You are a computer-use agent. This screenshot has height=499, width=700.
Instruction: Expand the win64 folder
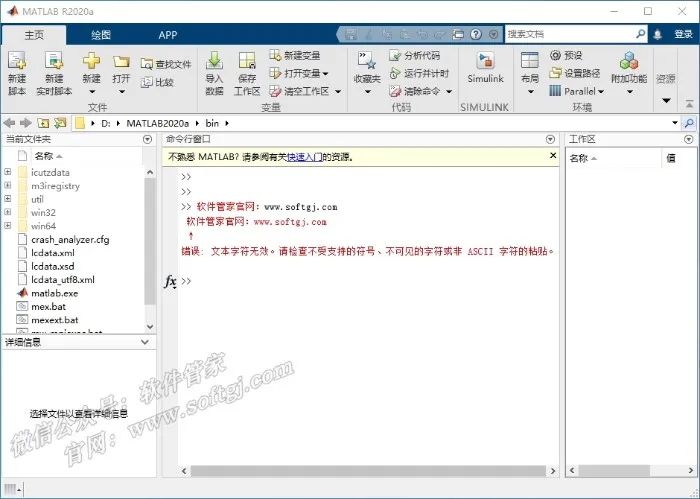[x=8, y=225]
